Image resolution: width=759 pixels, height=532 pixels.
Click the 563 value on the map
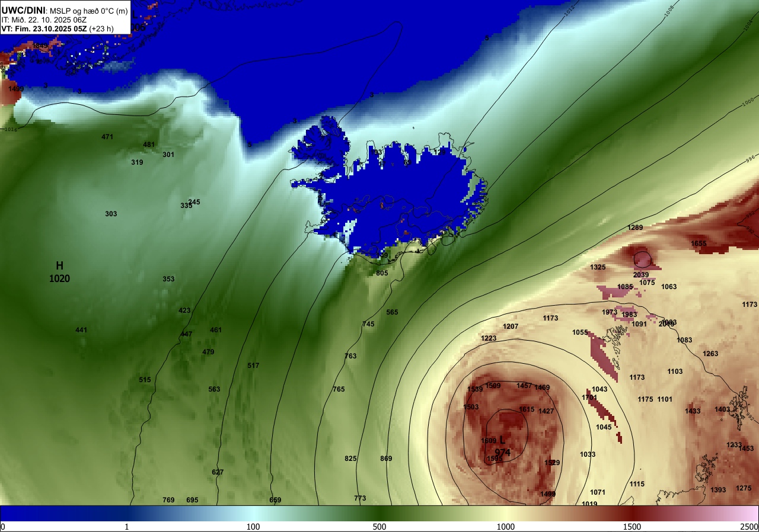(x=214, y=389)
